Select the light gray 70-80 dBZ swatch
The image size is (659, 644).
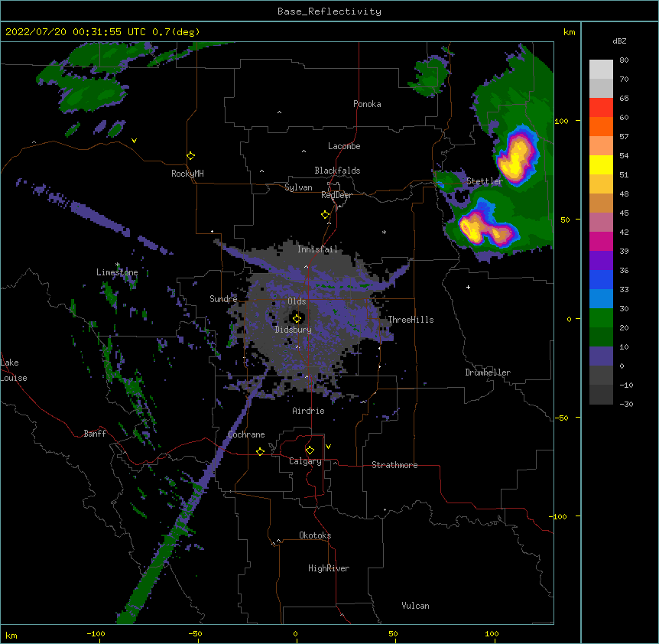[601, 70]
